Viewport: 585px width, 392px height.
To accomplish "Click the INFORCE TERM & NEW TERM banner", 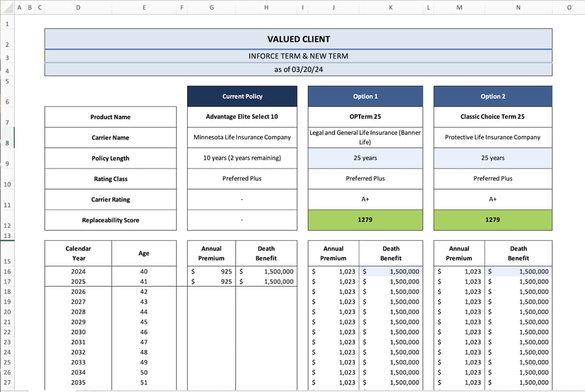I will (x=298, y=56).
